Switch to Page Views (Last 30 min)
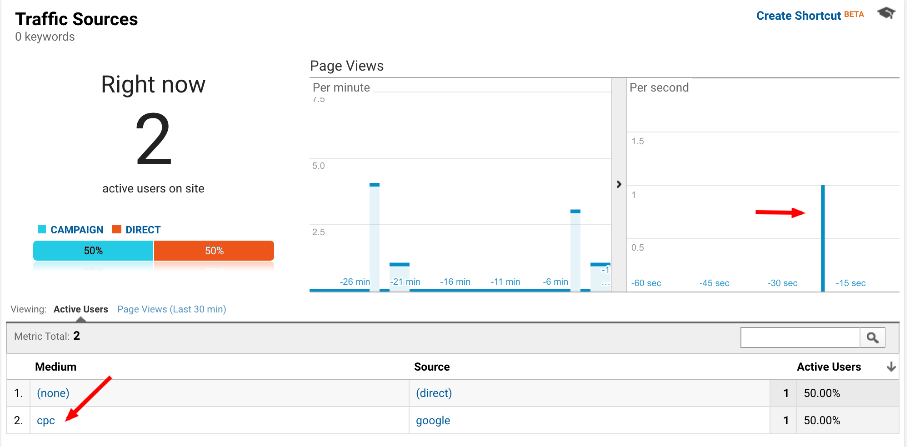This screenshot has width=907, height=447. [171, 309]
